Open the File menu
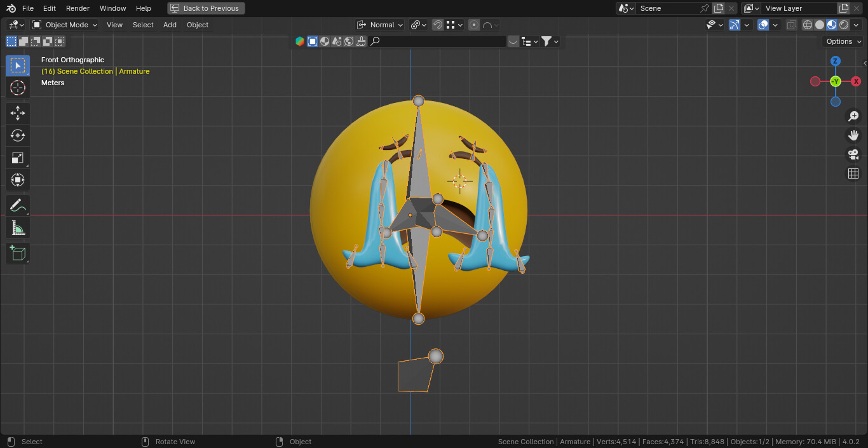The image size is (868, 448). click(x=28, y=8)
